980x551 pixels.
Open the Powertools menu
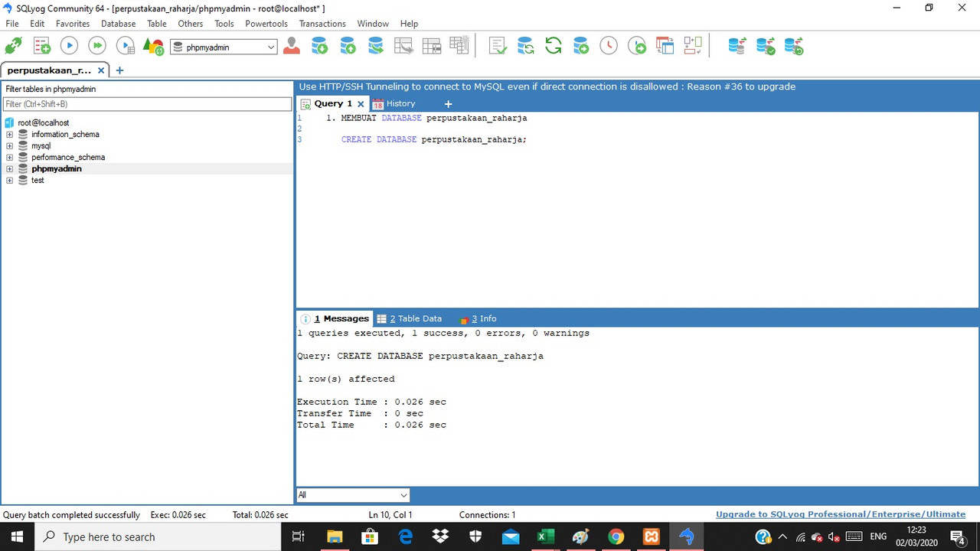point(266,24)
